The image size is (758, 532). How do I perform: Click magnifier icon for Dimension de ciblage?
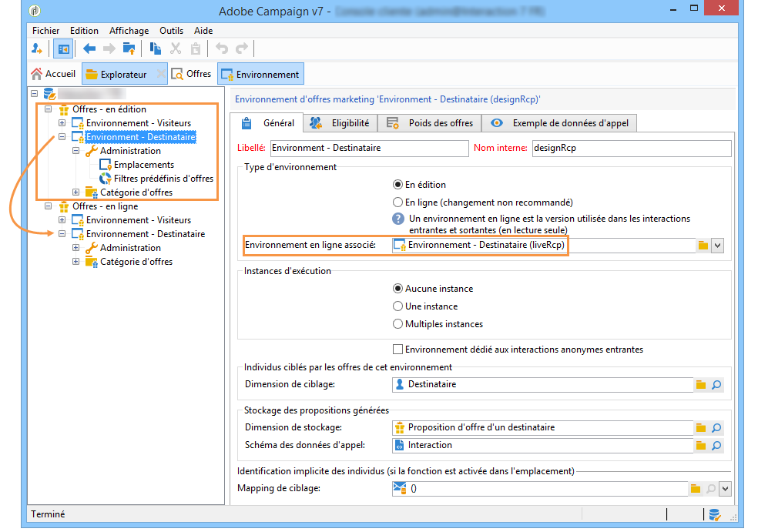(716, 385)
